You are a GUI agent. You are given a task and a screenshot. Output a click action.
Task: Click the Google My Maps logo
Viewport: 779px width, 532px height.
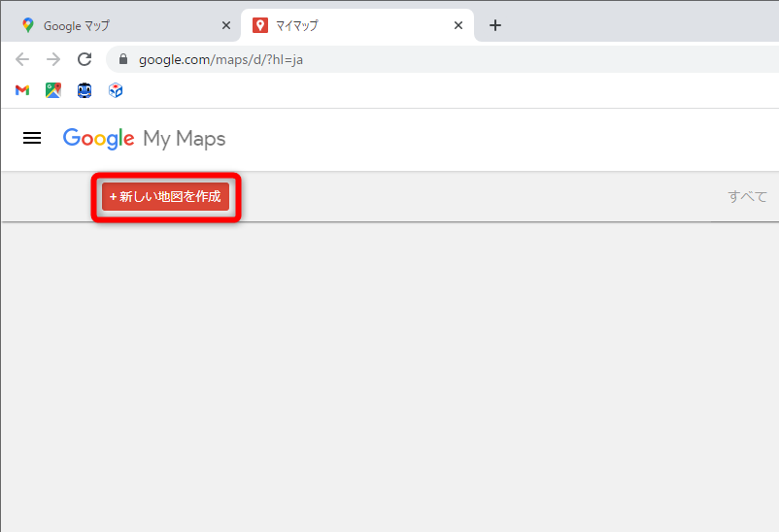144,139
